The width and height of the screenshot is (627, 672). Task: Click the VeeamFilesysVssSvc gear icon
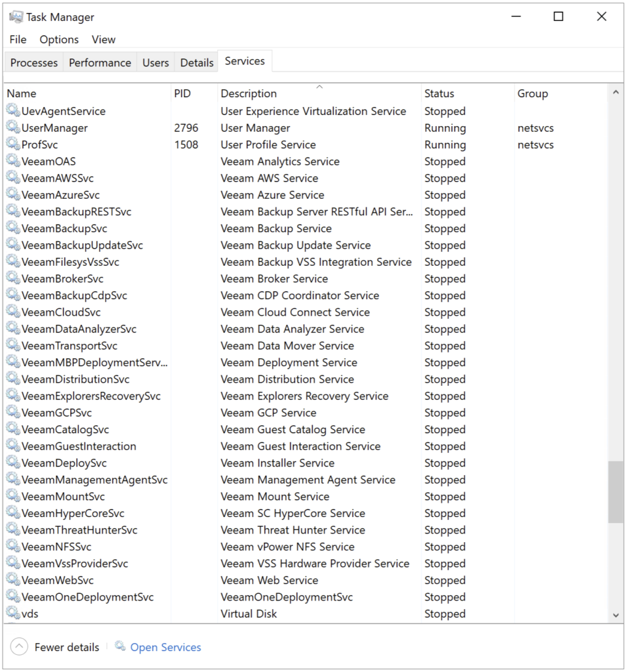point(13,261)
